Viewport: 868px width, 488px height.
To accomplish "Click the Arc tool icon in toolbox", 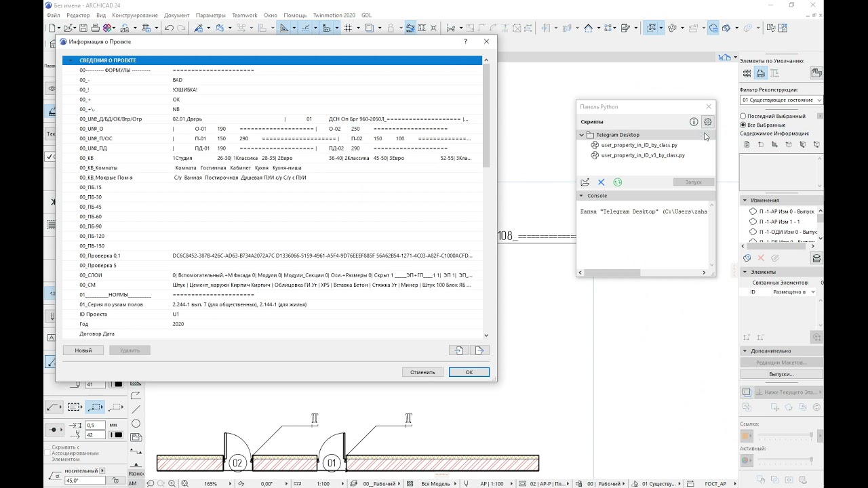I will point(136,395).
